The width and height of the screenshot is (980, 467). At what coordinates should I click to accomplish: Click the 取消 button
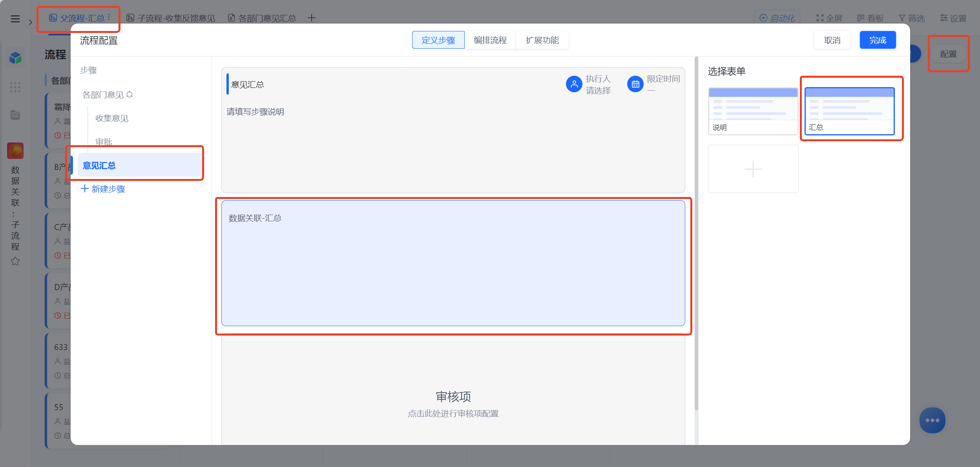tap(832, 40)
